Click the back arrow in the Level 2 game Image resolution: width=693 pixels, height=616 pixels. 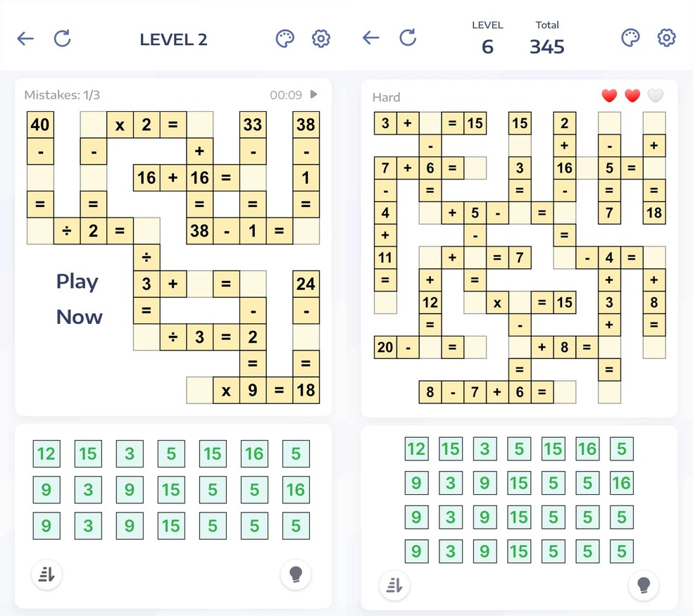[x=25, y=39]
